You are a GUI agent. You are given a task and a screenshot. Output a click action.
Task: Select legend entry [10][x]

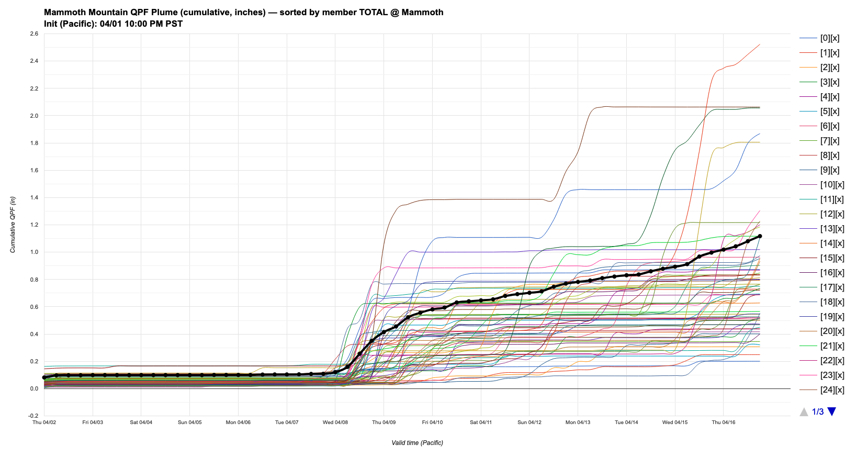coord(822,185)
